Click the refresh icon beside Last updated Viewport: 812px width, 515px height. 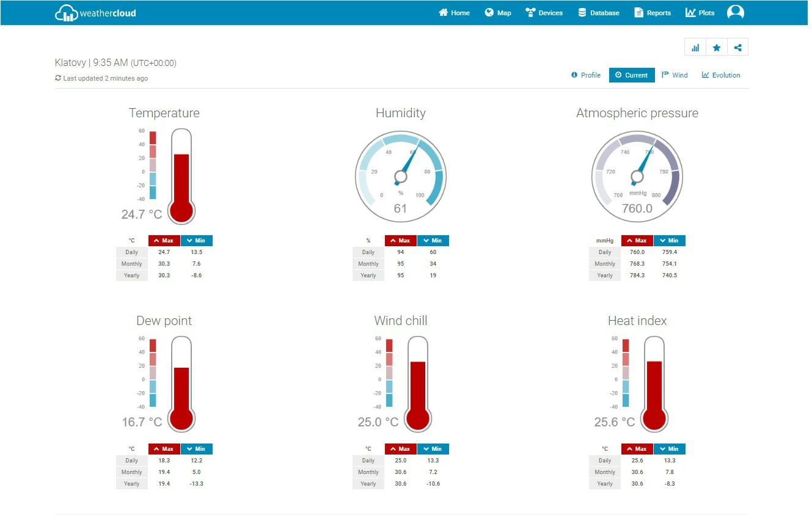[58, 78]
